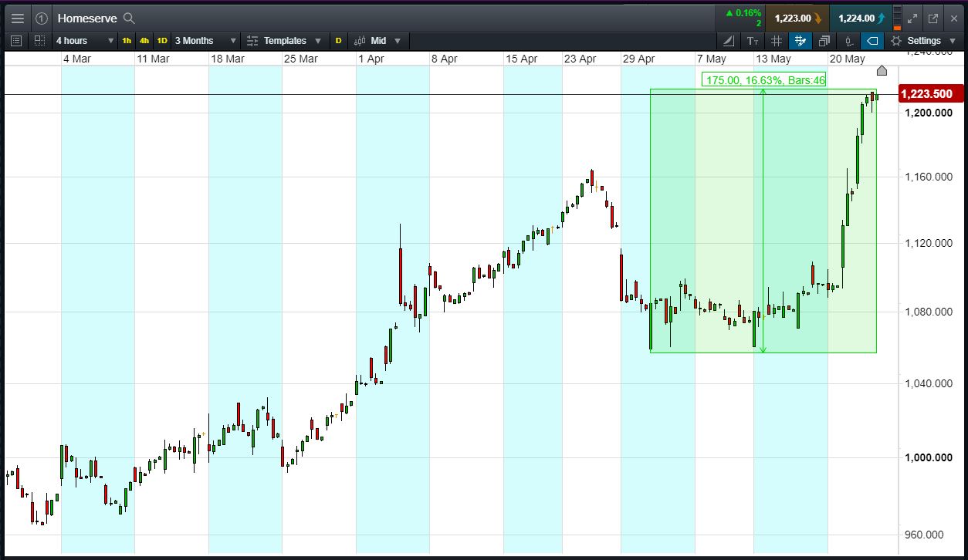The height and width of the screenshot is (560, 968).
Task: Expand chart to full screen
Action: click(912, 19)
